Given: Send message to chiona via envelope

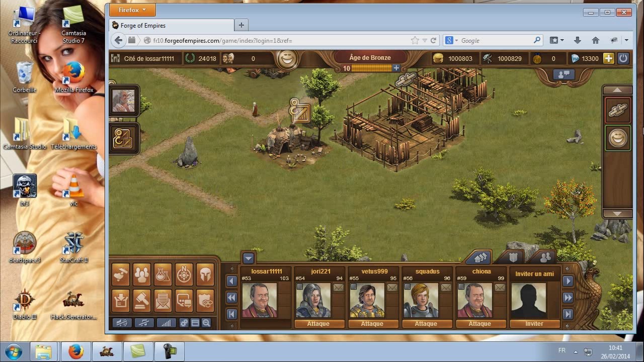Looking at the screenshot, I should point(500,288).
